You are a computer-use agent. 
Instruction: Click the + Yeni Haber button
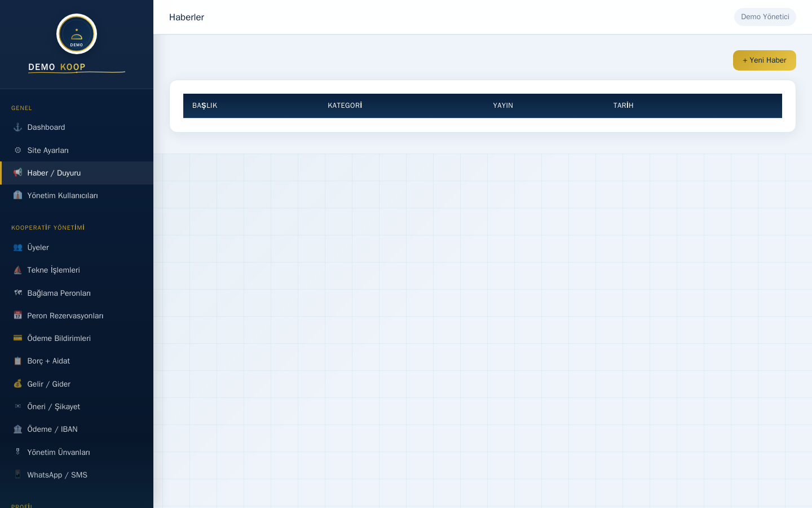(764, 60)
